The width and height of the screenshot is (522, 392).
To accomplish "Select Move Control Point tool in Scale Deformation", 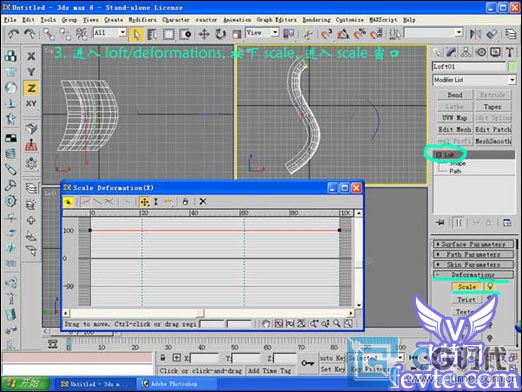I will tap(145, 202).
